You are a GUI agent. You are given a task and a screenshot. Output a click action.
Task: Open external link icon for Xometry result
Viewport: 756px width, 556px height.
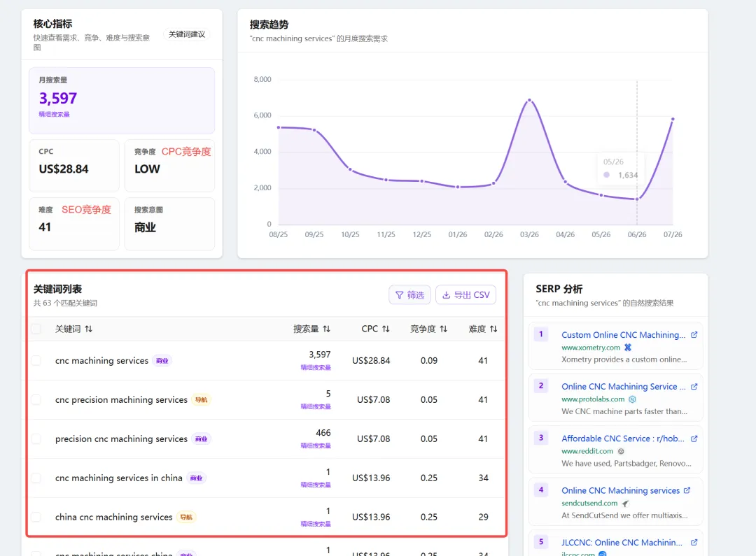pos(694,335)
